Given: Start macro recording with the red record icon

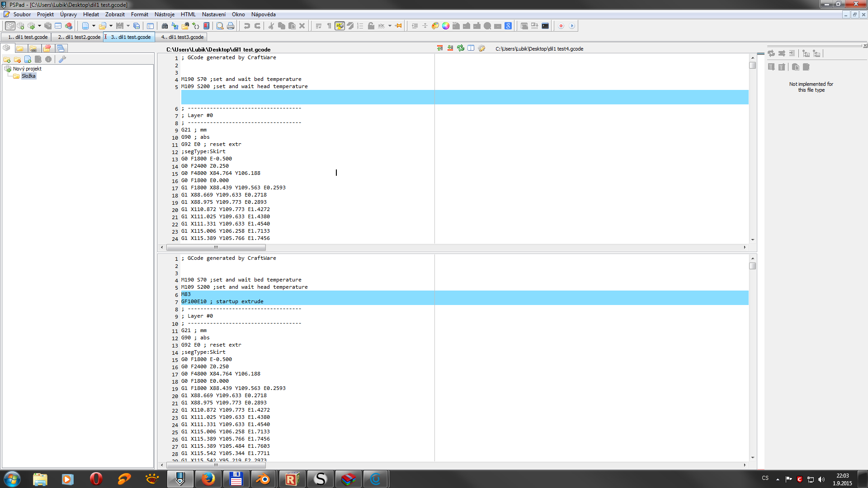Looking at the screenshot, I should tap(561, 26).
